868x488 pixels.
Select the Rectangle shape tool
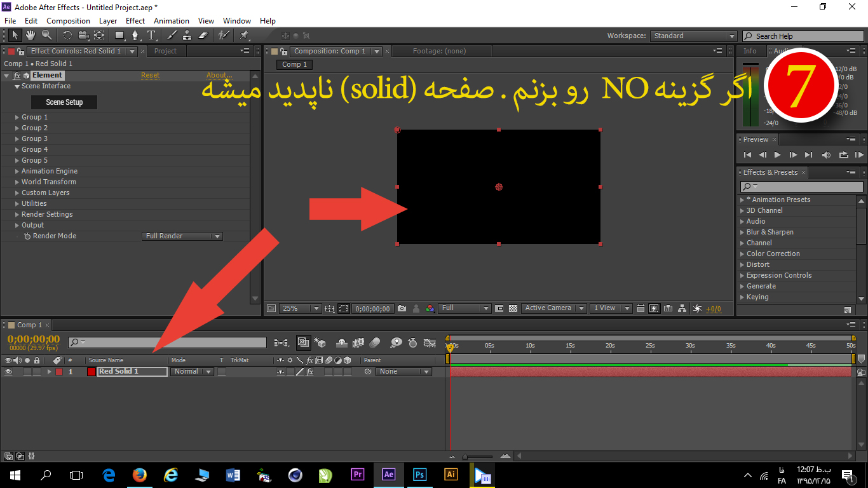pyautogui.click(x=119, y=36)
